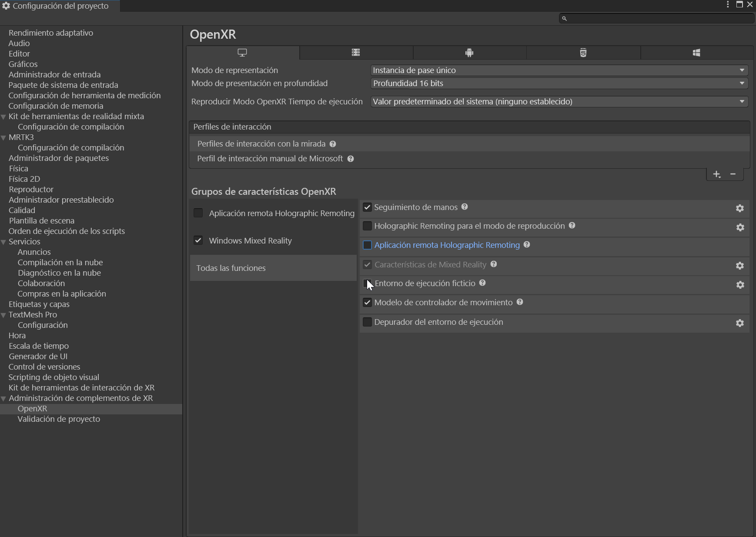Open Reproducir Modo OpenXR Tiempo de ejecución dropdown
The image size is (756, 537).
(x=559, y=101)
